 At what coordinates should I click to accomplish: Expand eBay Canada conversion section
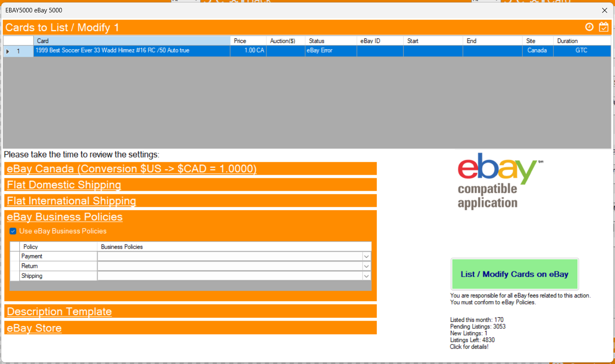(x=132, y=169)
